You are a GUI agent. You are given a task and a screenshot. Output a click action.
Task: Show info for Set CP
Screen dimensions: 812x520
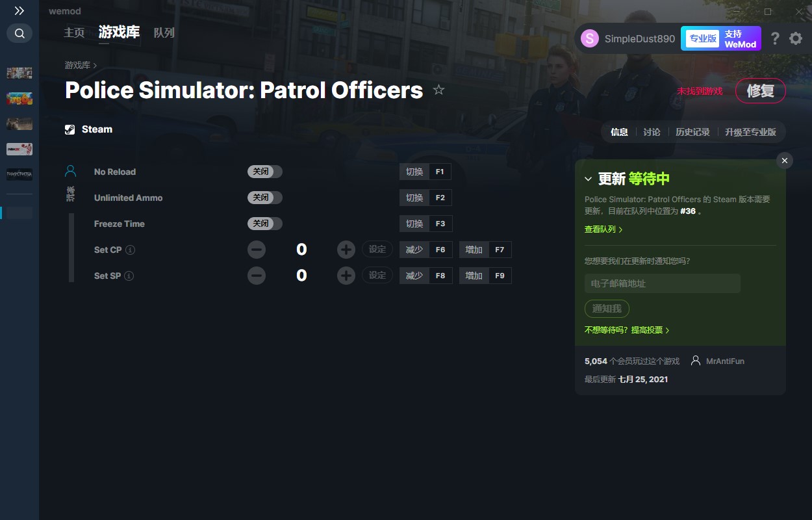pos(130,250)
